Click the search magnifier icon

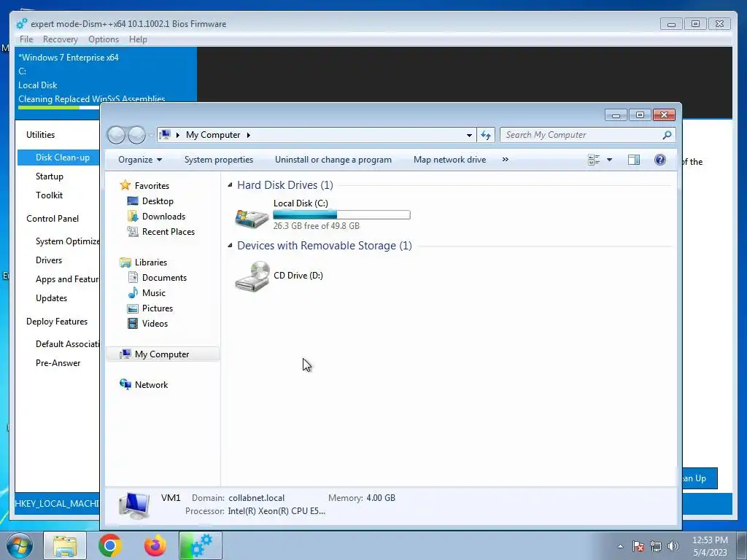point(667,135)
